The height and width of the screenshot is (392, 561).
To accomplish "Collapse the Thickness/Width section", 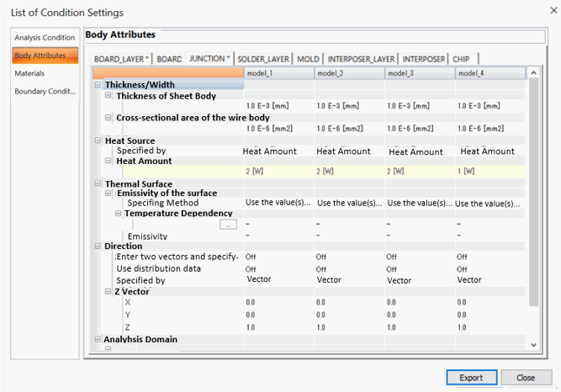I will [98, 85].
